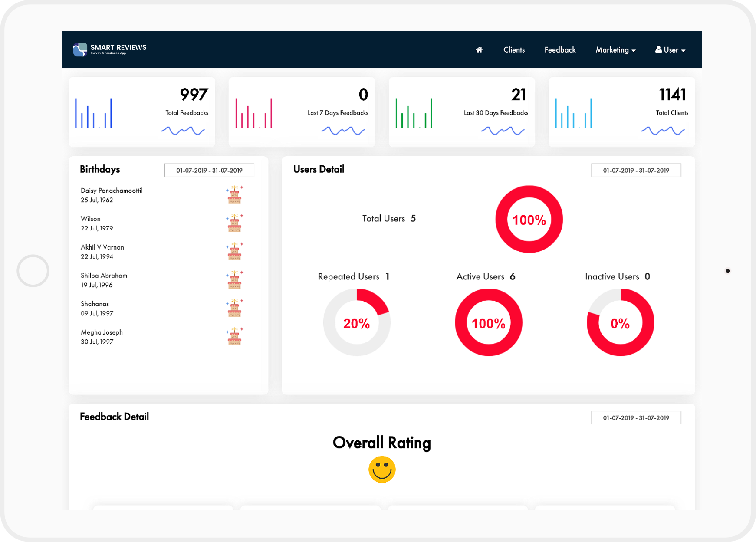Click the tablet's round home button
The width and height of the screenshot is (756, 542).
[x=33, y=271]
